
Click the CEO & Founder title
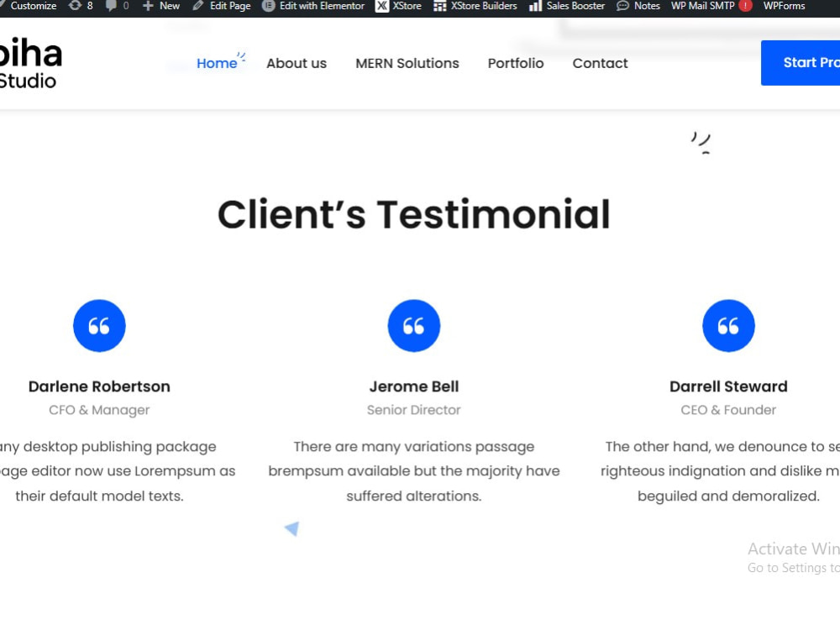(x=728, y=410)
